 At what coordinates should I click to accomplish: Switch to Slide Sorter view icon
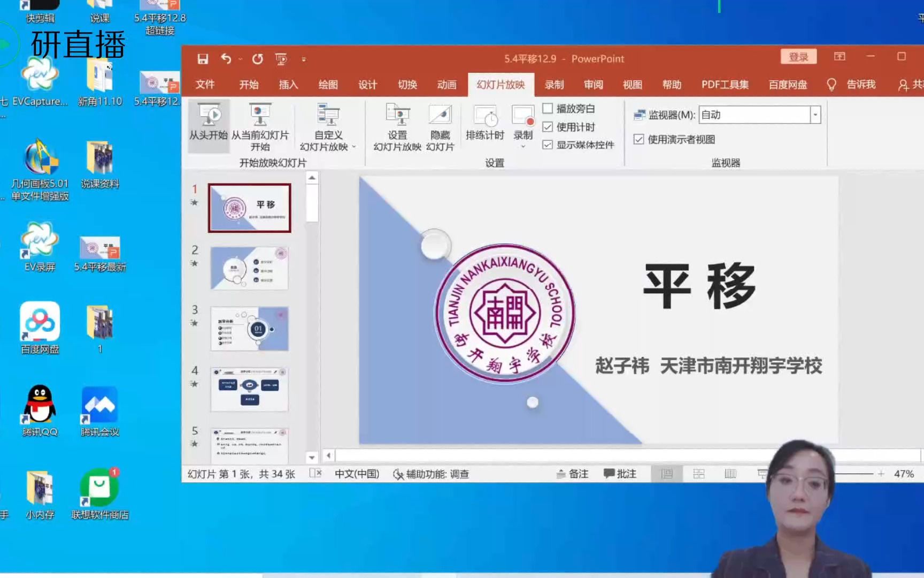tap(699, 474)
